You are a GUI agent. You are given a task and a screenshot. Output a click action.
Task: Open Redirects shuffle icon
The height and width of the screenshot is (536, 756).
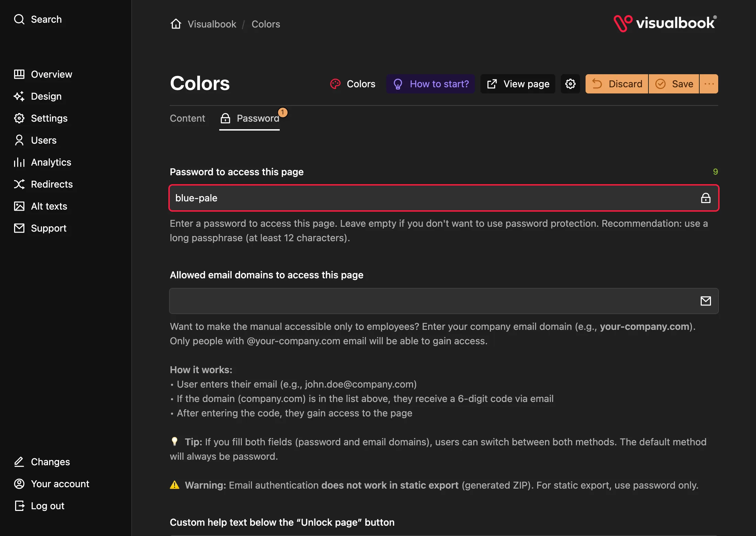tap(19, 184)
